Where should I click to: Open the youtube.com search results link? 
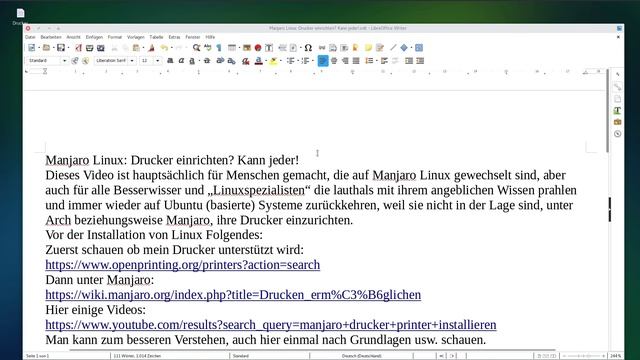tap(271, 325)
